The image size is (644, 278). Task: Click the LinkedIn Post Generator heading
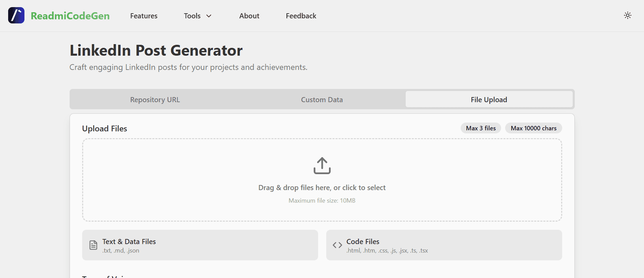coord(156,51)
